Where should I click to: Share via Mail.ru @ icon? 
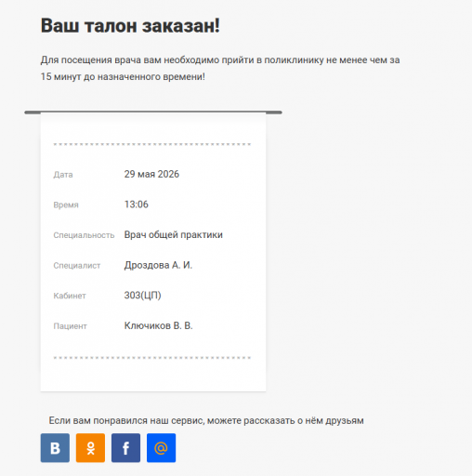[161, 448]
